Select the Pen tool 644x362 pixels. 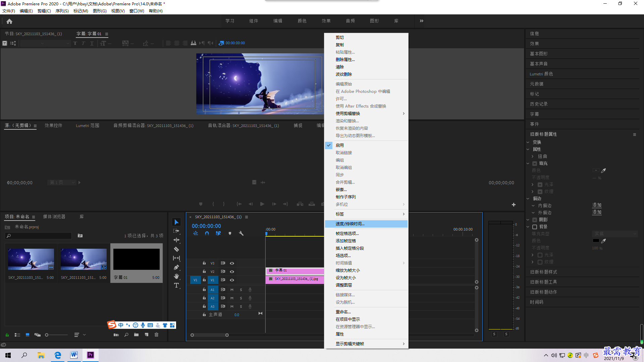(176, 267)
